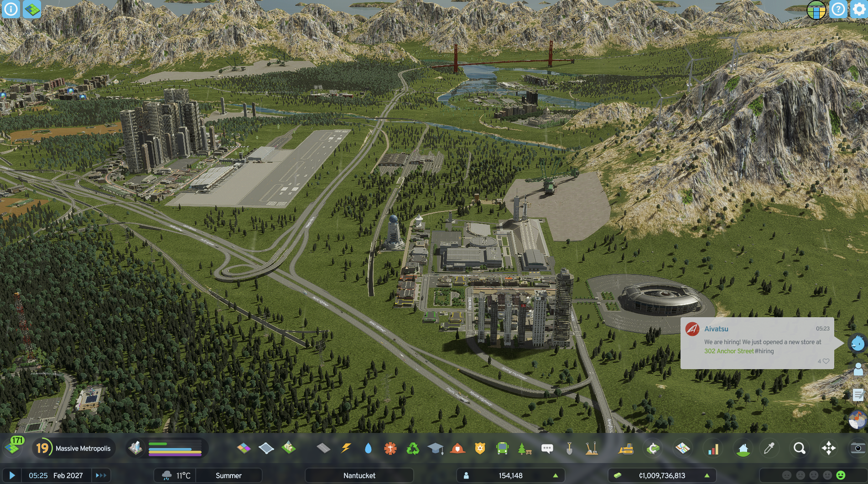Viewport: 868px width, 484px height.
Task: Open the Electricity services menu
Action: pos(346,448)
